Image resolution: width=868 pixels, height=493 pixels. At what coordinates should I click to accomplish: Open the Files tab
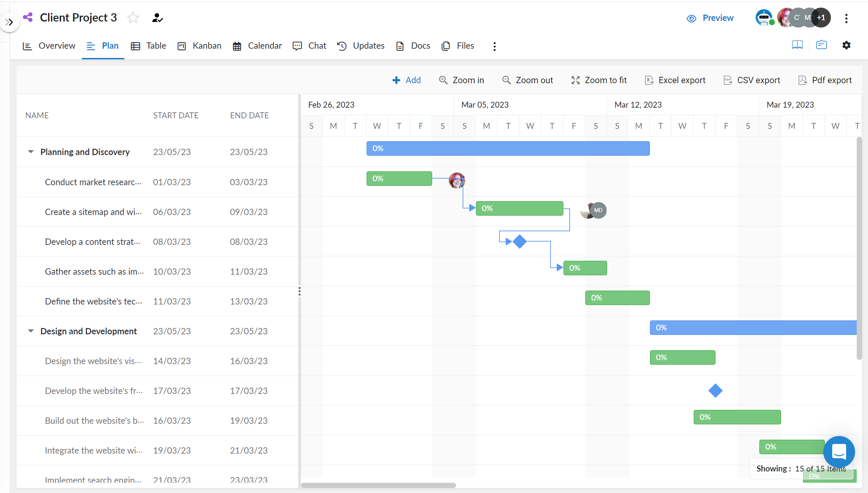tap(458, 46)
